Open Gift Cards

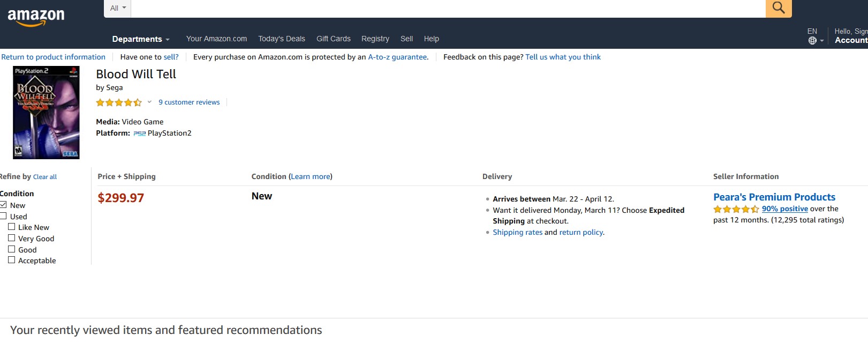coord(334,39)
